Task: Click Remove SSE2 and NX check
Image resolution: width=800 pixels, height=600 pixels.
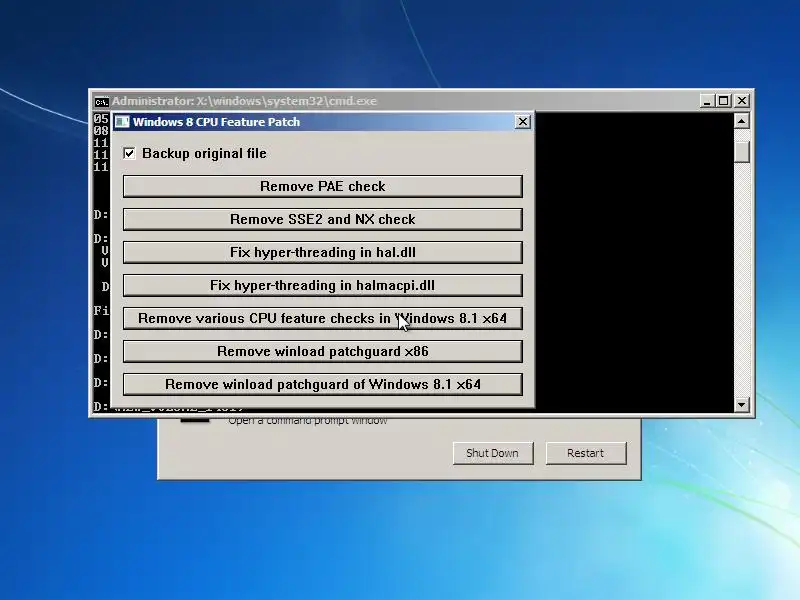Action: click(x=322, y=219)
